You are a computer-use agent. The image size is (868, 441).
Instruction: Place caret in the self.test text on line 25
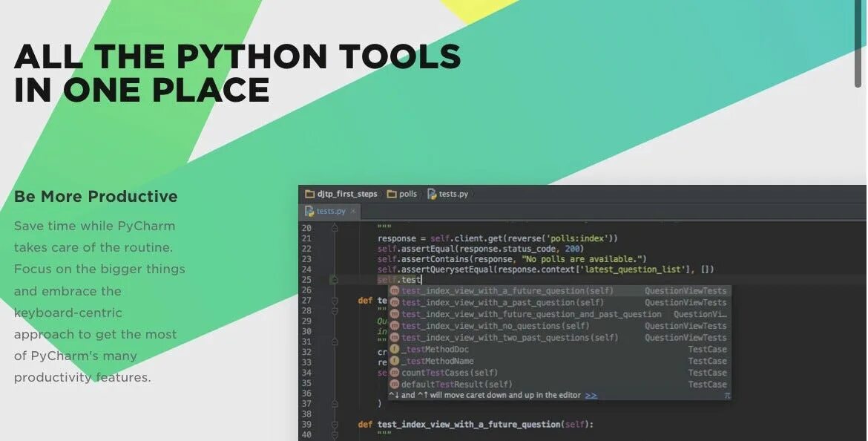point(399,280)
